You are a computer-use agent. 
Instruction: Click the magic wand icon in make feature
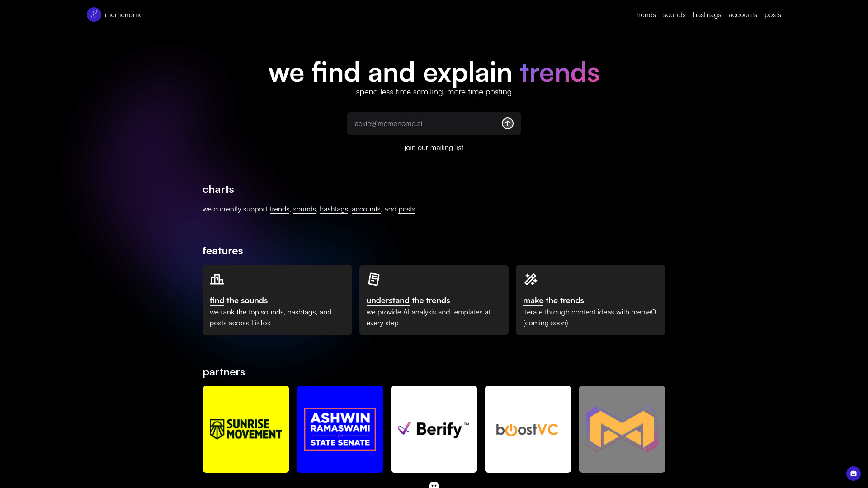point(530,278)
